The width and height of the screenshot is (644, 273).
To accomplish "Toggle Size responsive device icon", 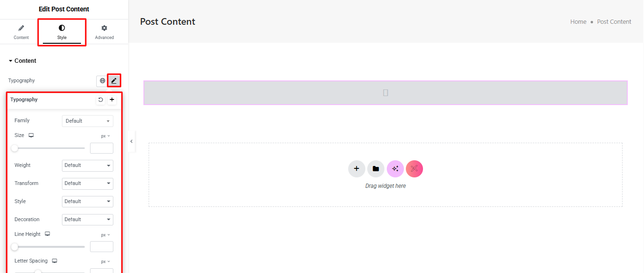I will tap(31, 136).
